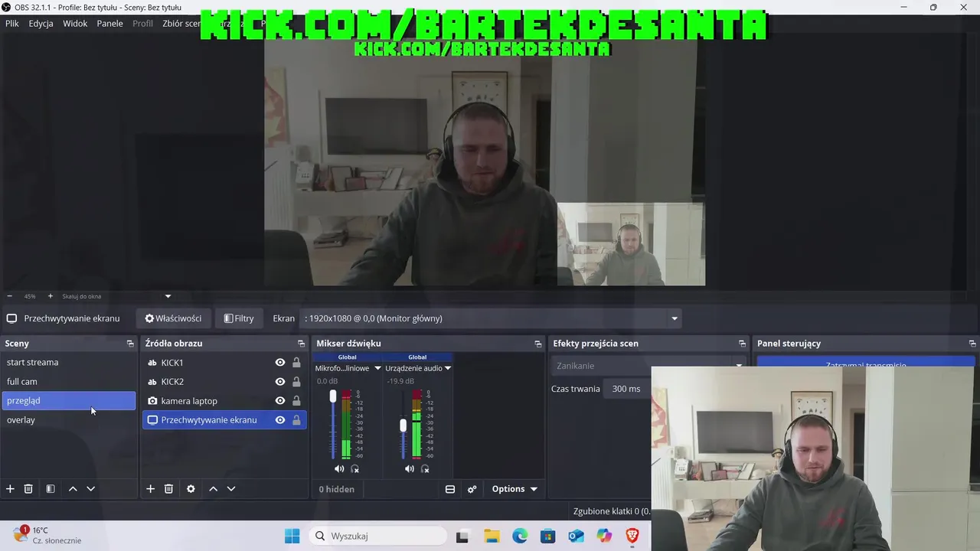Open advanced audio properties gears icon
Screen dimensions: 980x551
472,489
